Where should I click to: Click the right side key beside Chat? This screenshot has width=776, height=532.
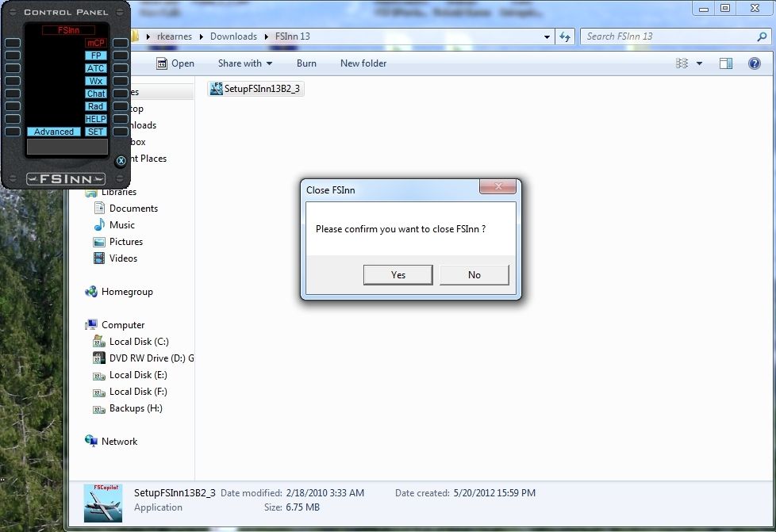[121, 94]
